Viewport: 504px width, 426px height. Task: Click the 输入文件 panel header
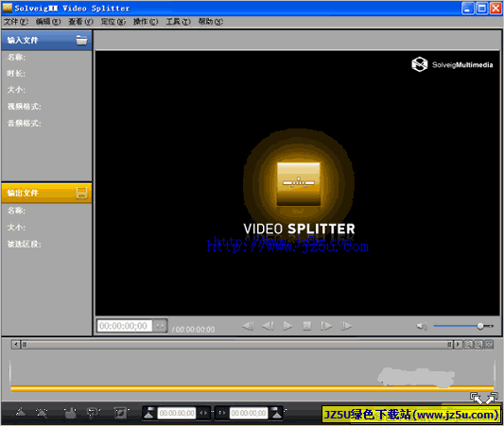(46, 40)
